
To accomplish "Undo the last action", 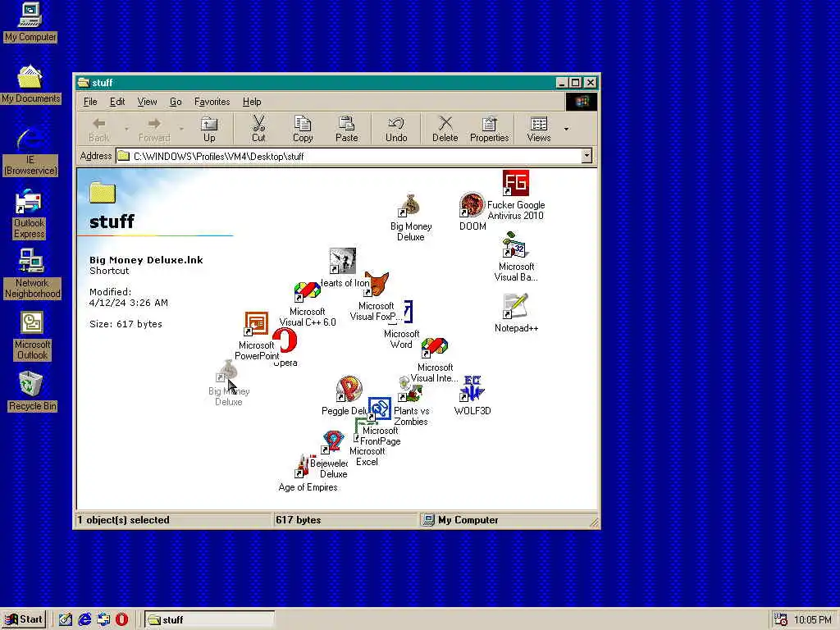I will point(396,129).
